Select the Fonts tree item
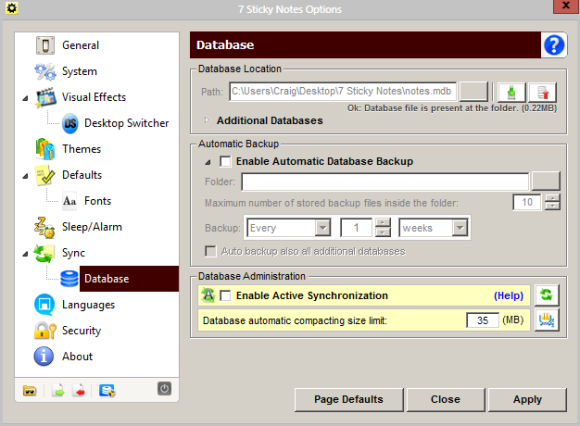This screenshot has width=580, height=426. 98,201
